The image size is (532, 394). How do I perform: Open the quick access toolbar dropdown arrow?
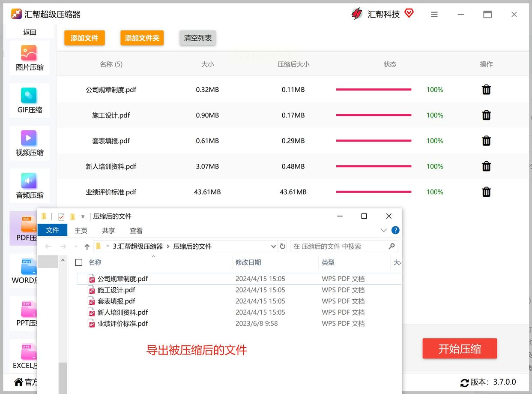pos(83,217)
